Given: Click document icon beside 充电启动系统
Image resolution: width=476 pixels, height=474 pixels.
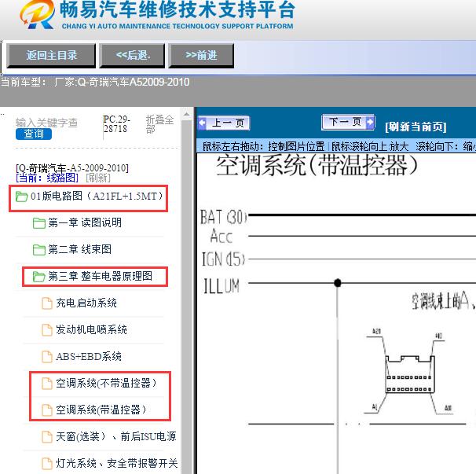Looking at the screenshot, I should point(47,303).
